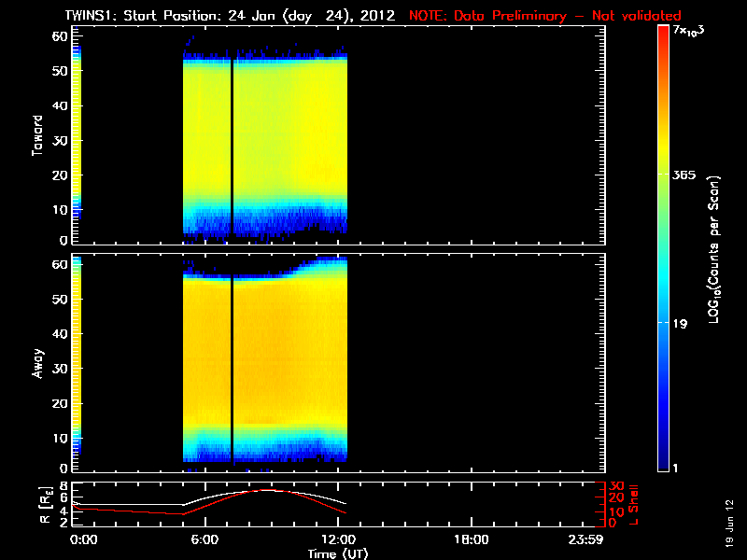Click the TWINS1 Start Position plot title
The height and width of the screenshot is (560, 747).
(x=233, y=16)
